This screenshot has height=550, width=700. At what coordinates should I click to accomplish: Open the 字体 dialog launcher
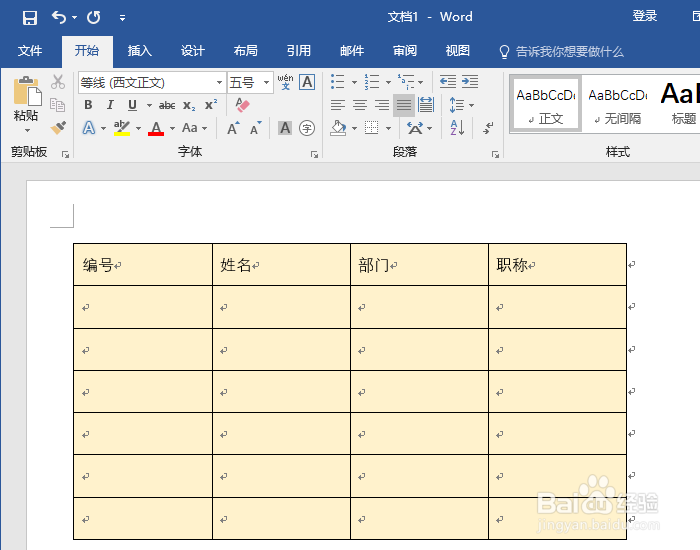click(314, 154)
